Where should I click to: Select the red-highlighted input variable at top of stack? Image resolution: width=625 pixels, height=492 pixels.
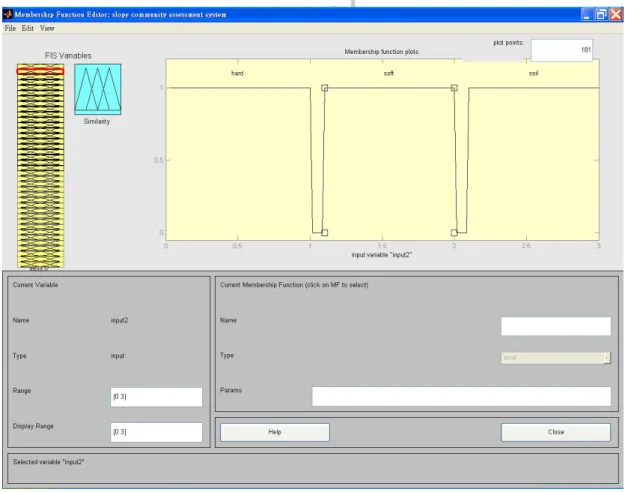[x=40, y=71]
